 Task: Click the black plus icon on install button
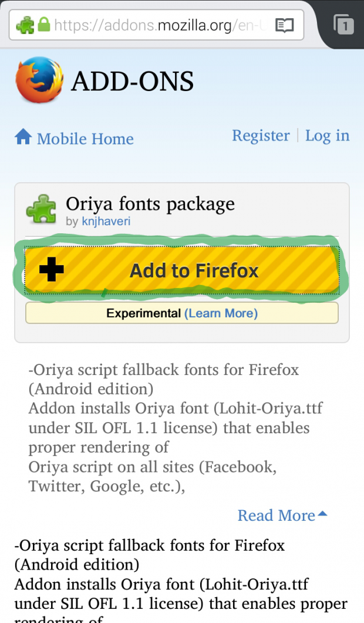52,270
